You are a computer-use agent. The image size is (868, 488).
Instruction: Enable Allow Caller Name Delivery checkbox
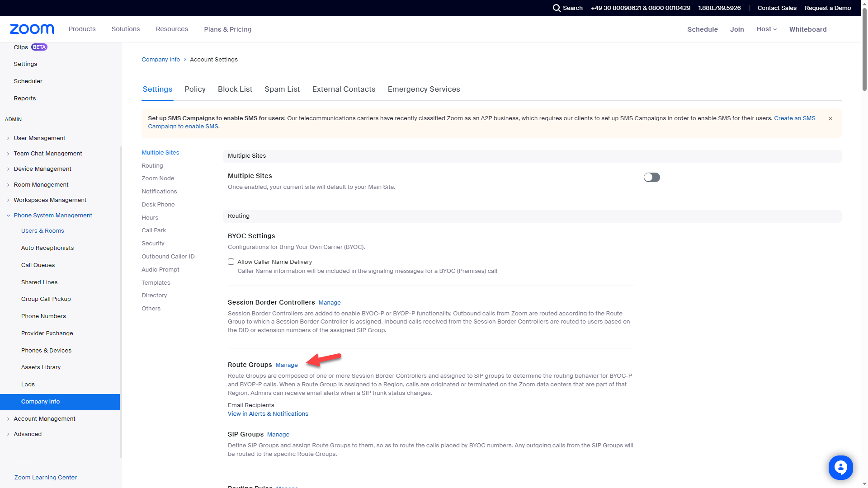pyautogui.click(x=231, y=262)
